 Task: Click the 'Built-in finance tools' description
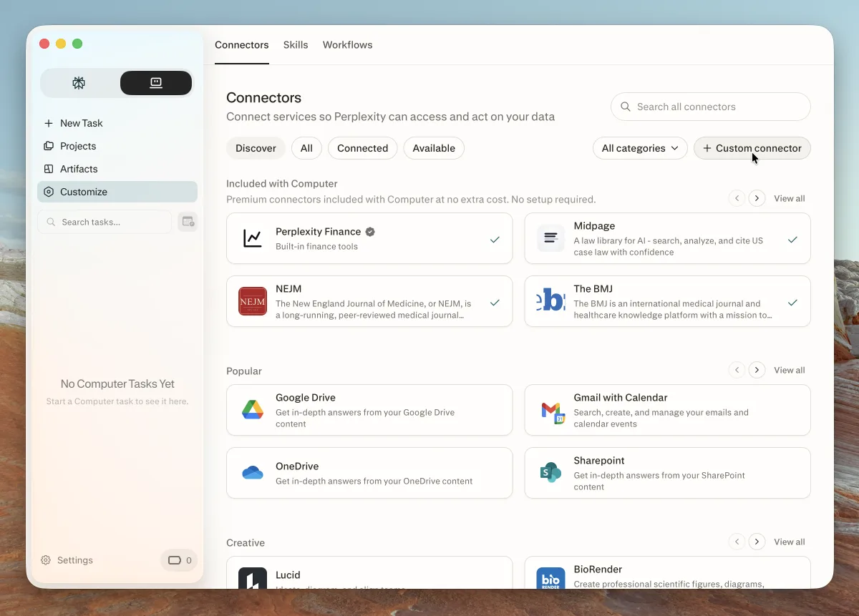[316, 246]
